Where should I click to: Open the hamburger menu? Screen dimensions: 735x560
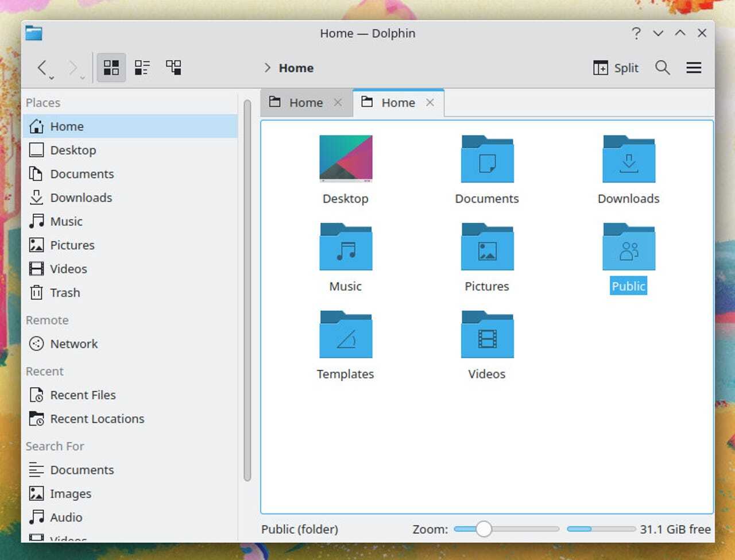click(x=694, y=68)
